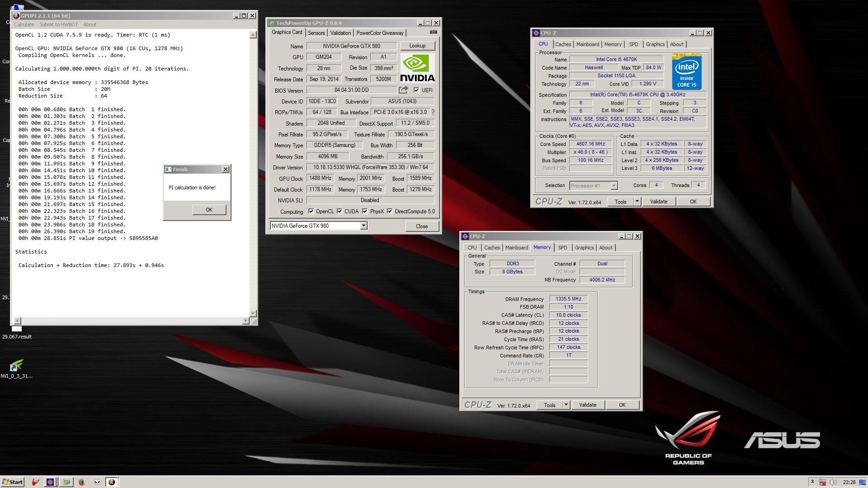
Task: Switch to CPU-Z taskbar button
Action: click(50, 482)
